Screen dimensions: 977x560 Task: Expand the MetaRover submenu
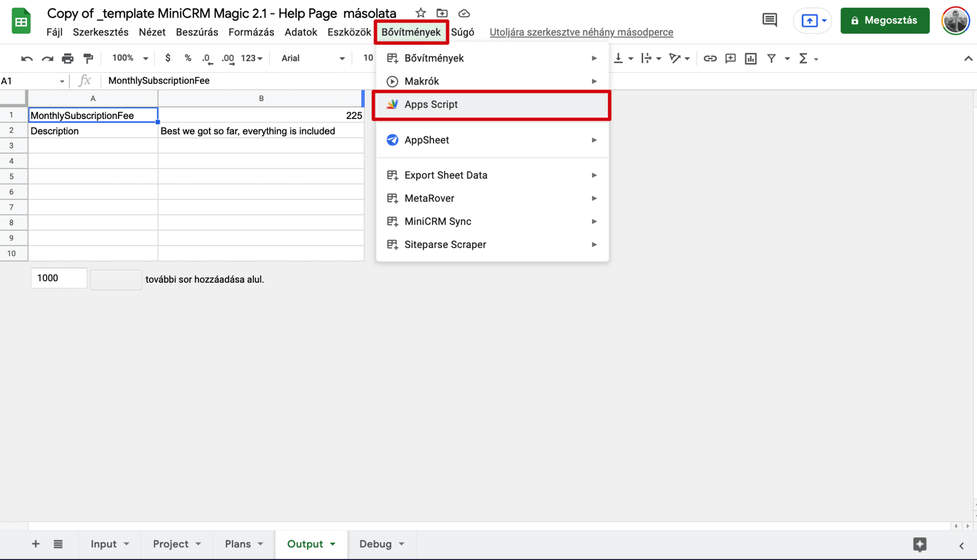(x=492, y=198)
